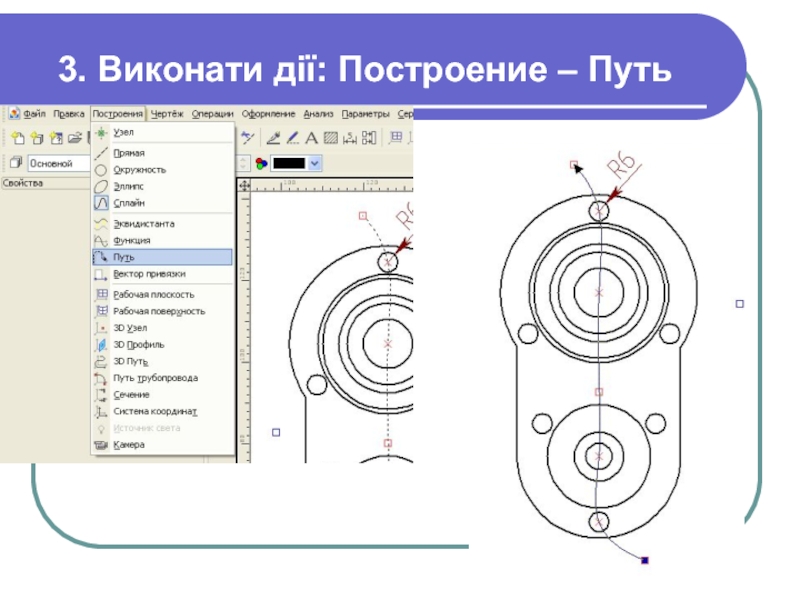Click the black color swatch
Screen dimensions: 800x600
(x=289, y=163)
